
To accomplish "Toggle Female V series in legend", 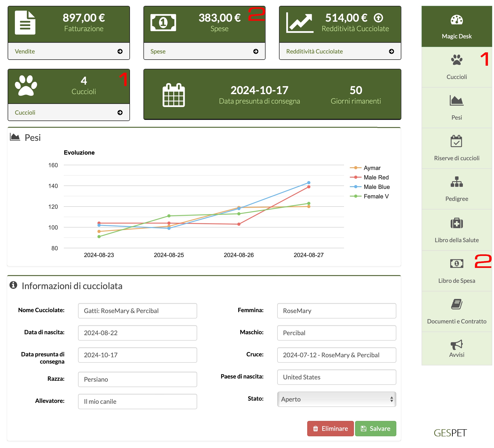I will point(369,196).
